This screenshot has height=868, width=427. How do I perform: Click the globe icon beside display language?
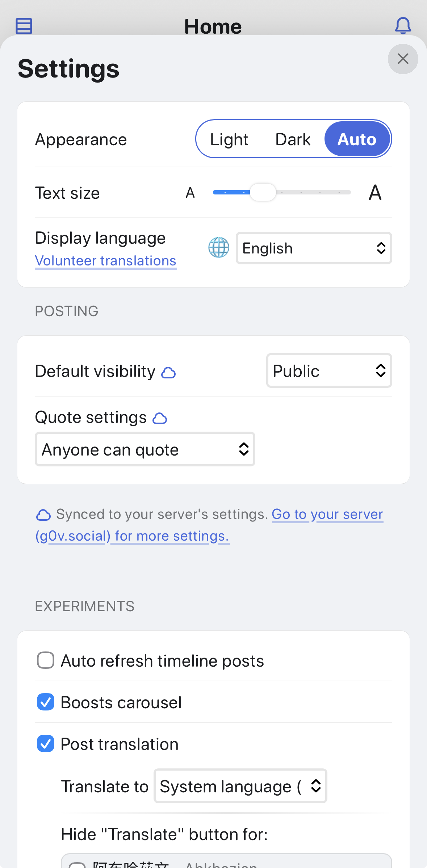(x=219, y=248)
